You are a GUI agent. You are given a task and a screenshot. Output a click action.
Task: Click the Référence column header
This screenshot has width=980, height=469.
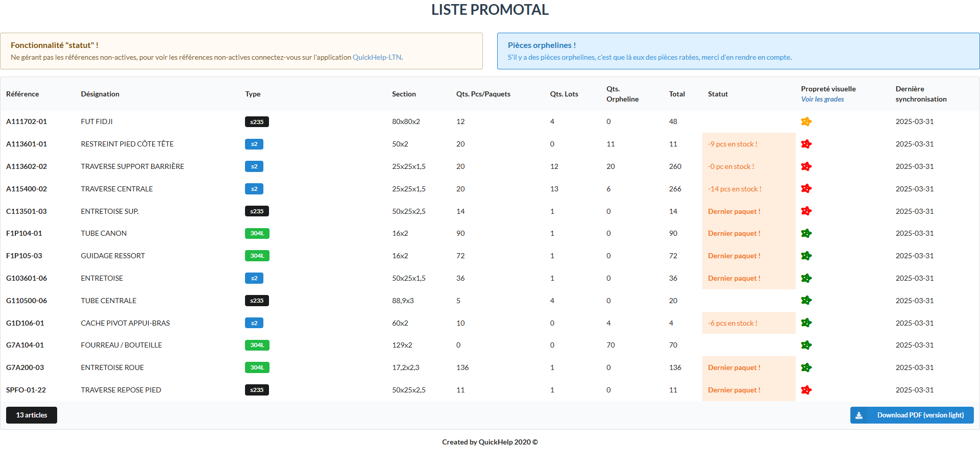pyautogui.click(x=22, y=94)
